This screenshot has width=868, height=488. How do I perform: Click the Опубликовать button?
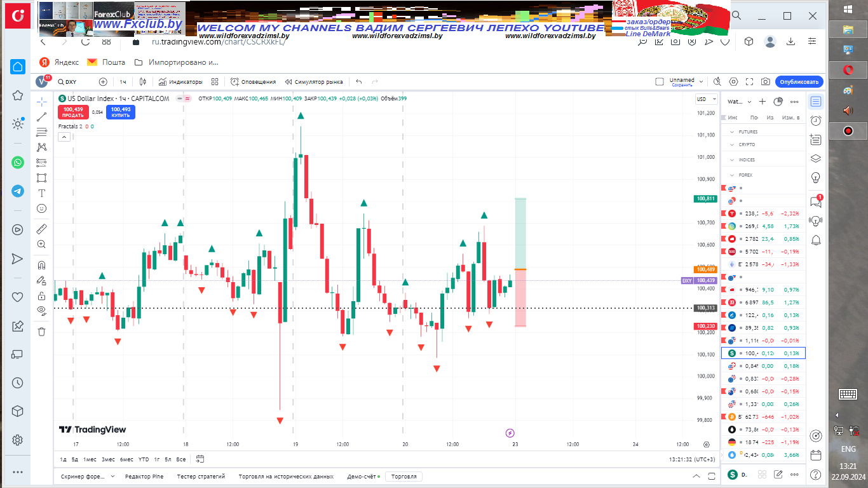click(x=799, y=82)
